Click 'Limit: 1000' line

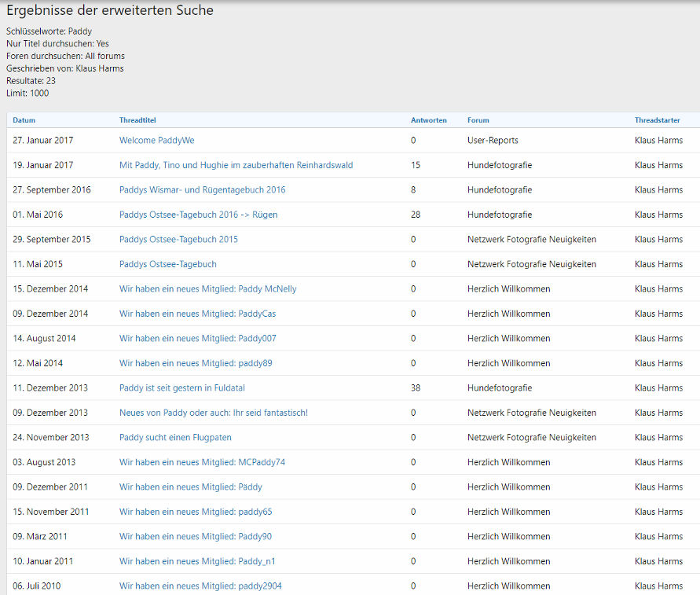pyautogui.click(x=27, y=94)
